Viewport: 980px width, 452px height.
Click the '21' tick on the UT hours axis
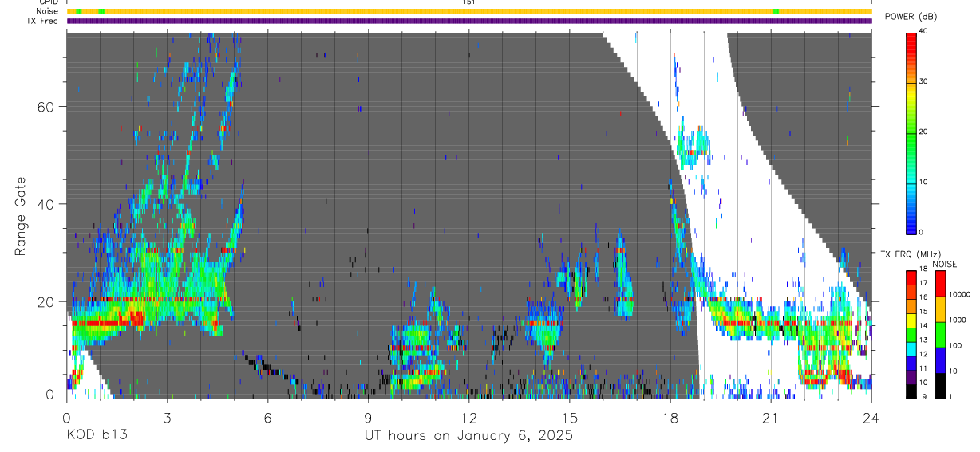tap(770, 418)
